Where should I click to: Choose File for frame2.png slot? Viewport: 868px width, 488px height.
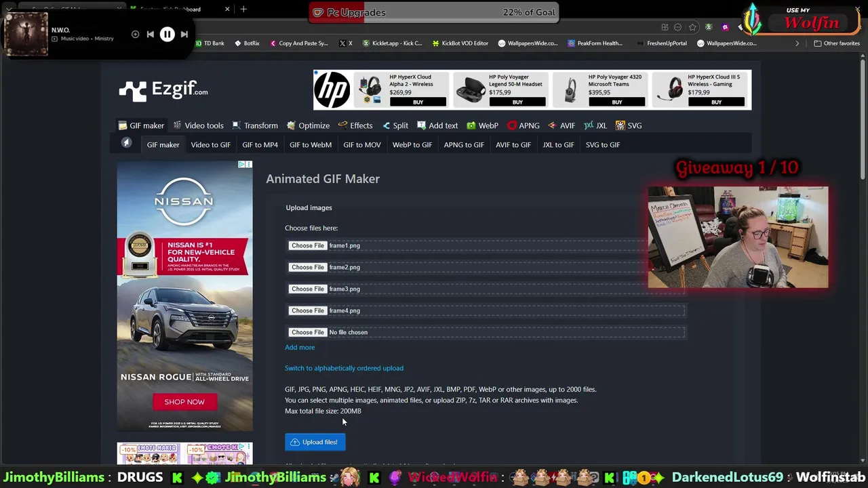(x=308, y=267)
